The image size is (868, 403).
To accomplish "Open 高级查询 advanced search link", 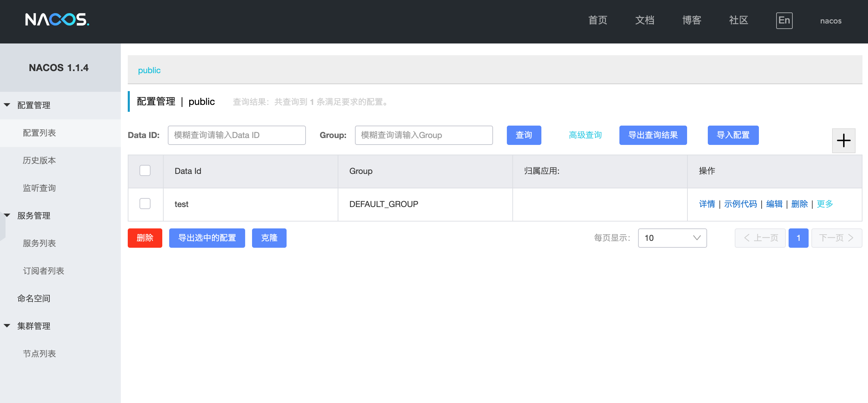I will 585,135.
